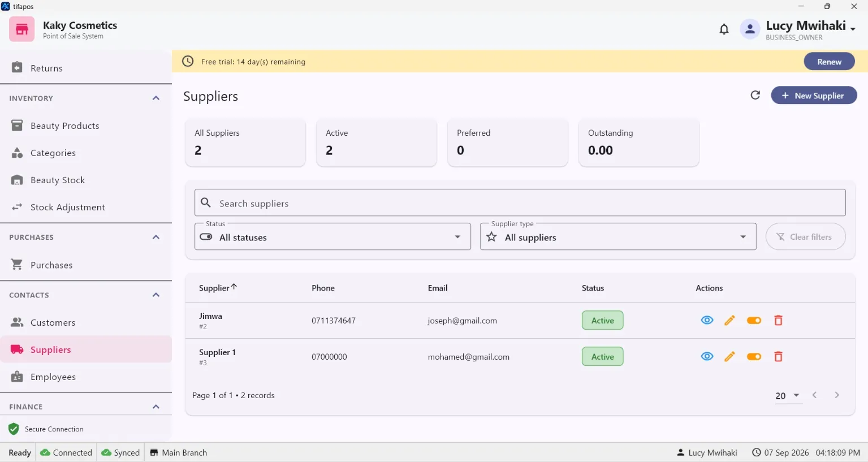This screenshot has width=868, height=462.
Task: Click the Kaky Cosmetics store logo
Action: (21, 29)
